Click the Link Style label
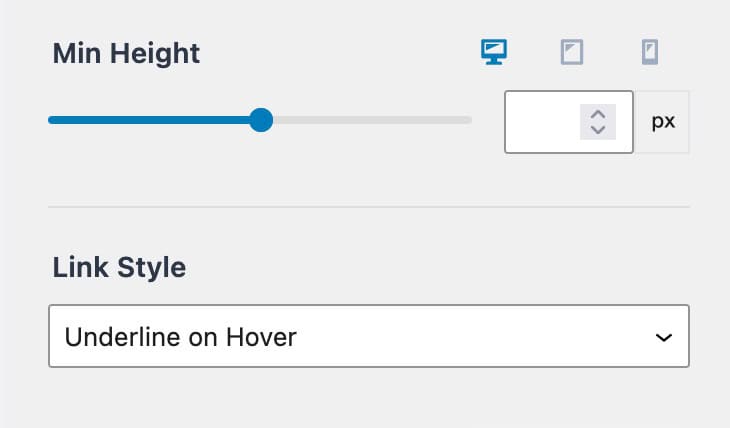This screenshot has width=730, height=428. [x=119, y=268]
